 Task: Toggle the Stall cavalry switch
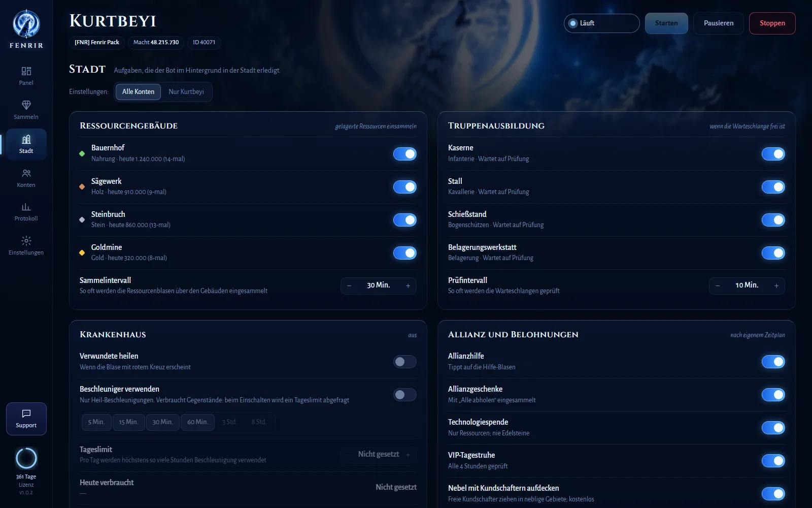tap(773, 187)
